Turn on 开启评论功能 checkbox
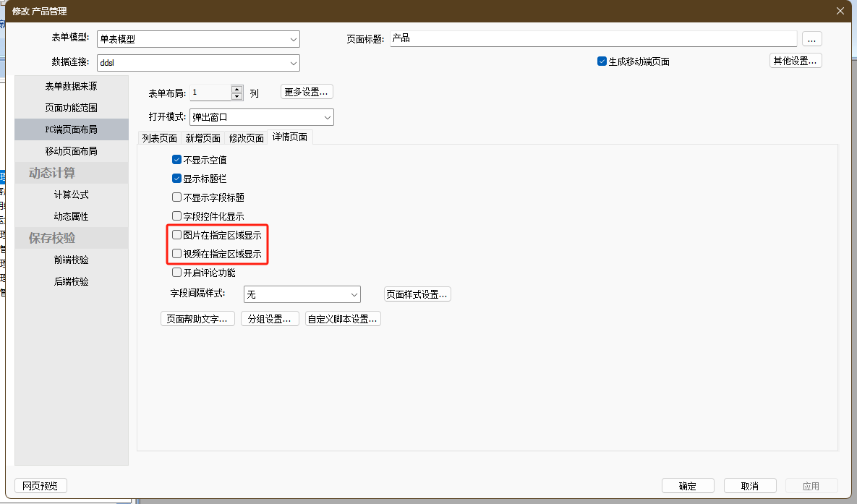857x504 pixels. point(177,273)
